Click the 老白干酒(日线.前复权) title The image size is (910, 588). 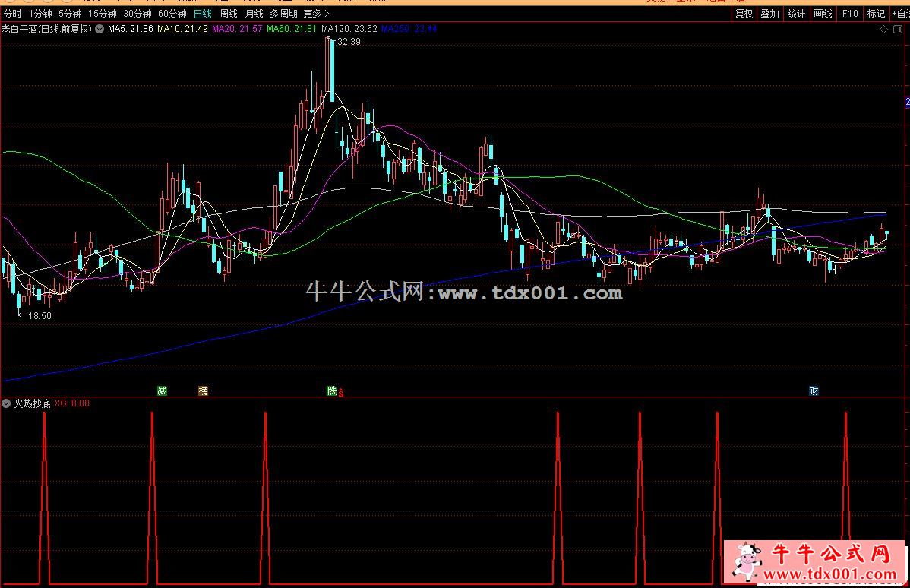46,28
